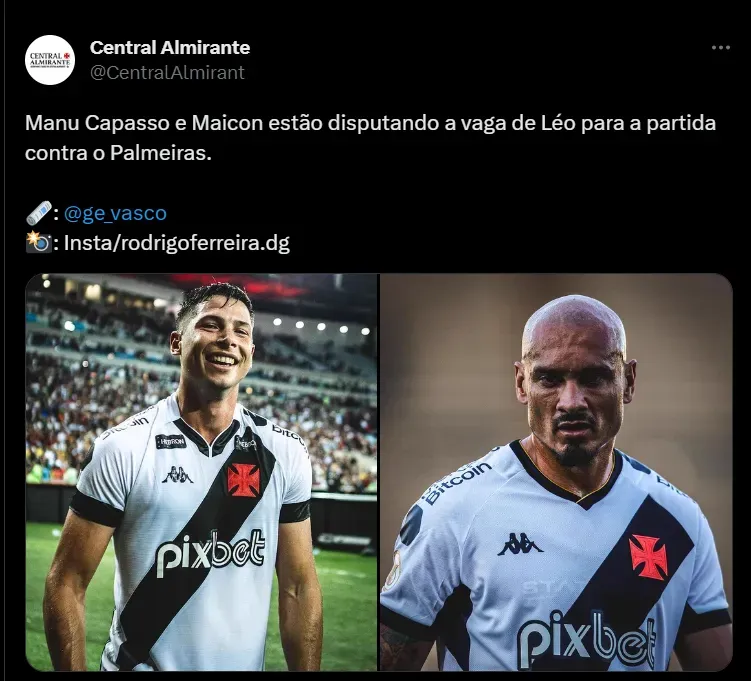Viewport: 751px width, 681px height.
Task: Click the Kappa logo on left jersey
Action: coord(177,475)
